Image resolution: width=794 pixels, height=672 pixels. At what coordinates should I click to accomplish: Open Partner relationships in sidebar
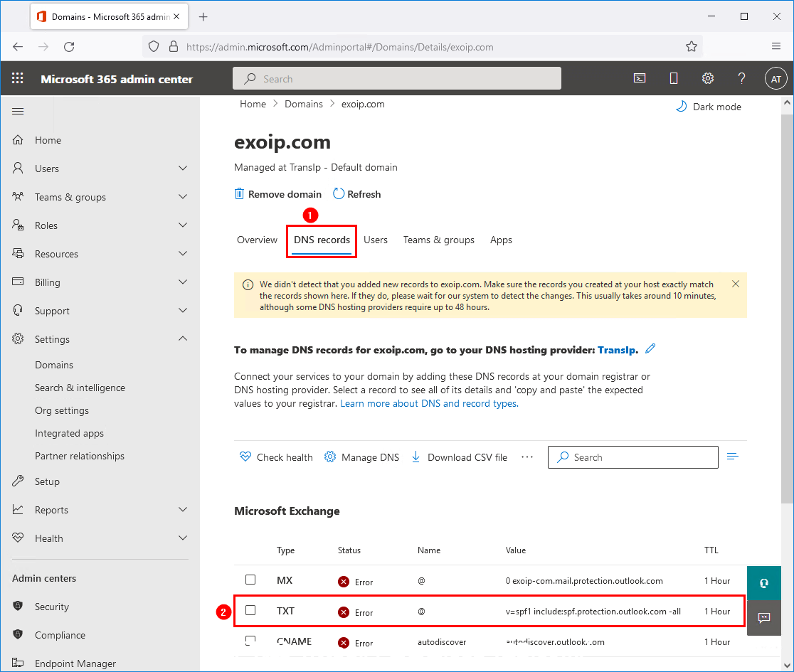click(x=80, y=456)
